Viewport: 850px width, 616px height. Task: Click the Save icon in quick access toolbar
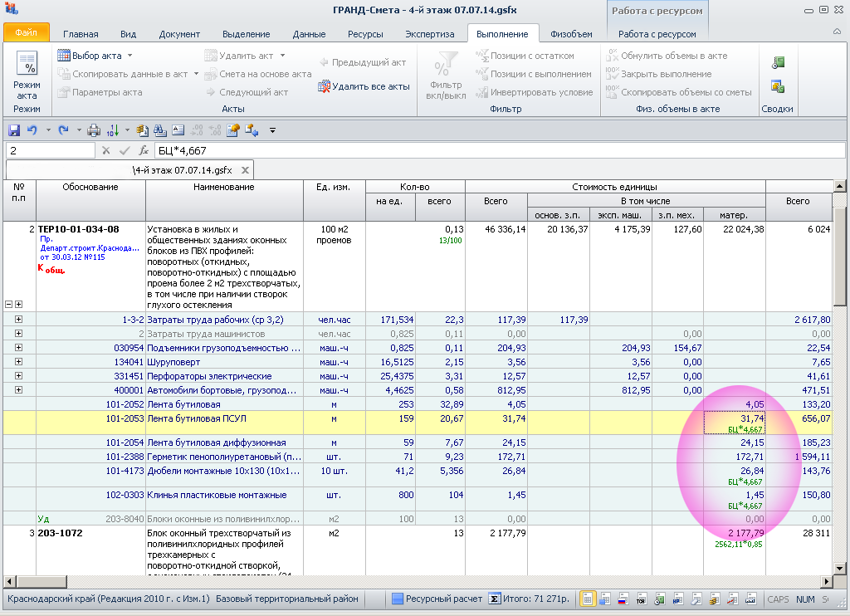click(13, 130)
